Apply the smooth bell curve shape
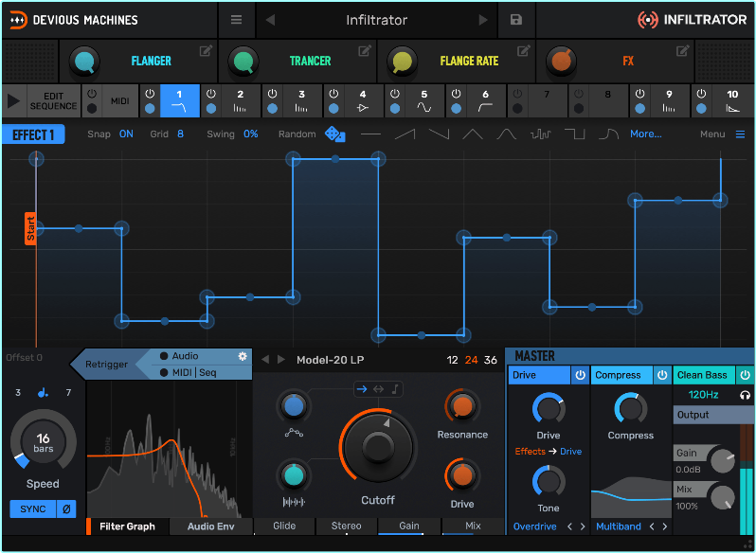Viewport: 756px width, 553px height. click(x=506, y=134)
